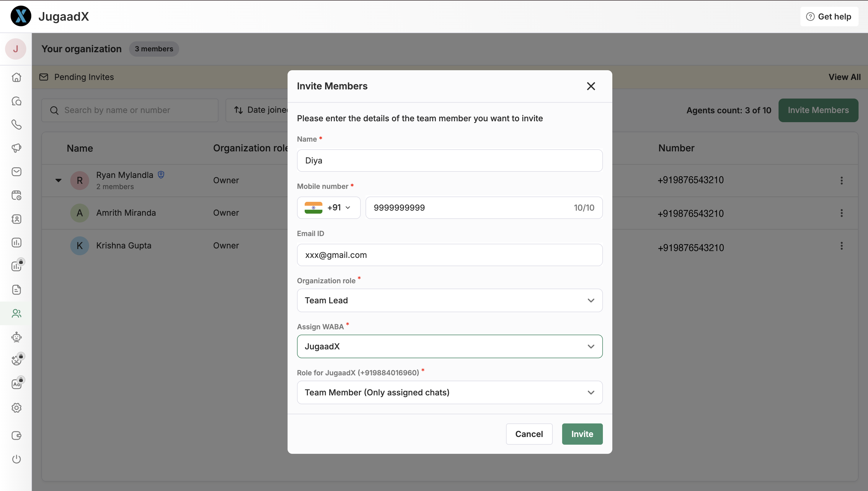The height and width of the screenshot is (491, 868).
Task: Collapse Ryan Mylandla's members row
Action: pyautogui.click(x=58, y=180)
